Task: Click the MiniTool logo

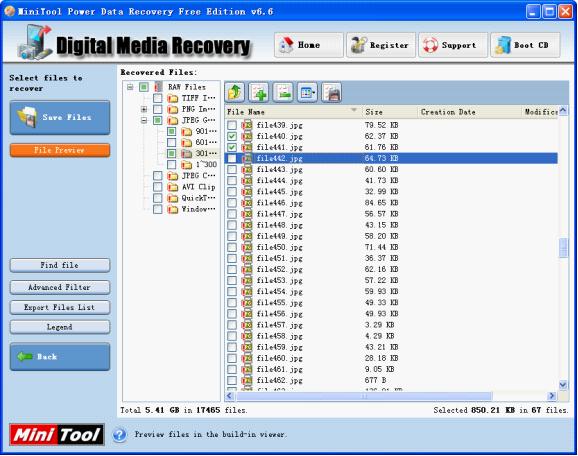Action: 57,435
